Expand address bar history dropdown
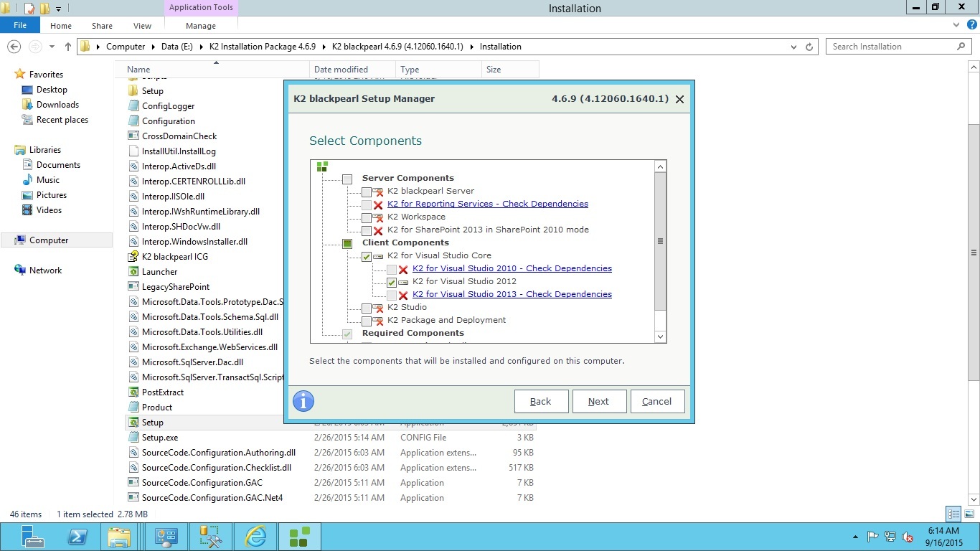This screenshot has height=551, width=980. tap(793, 47)
